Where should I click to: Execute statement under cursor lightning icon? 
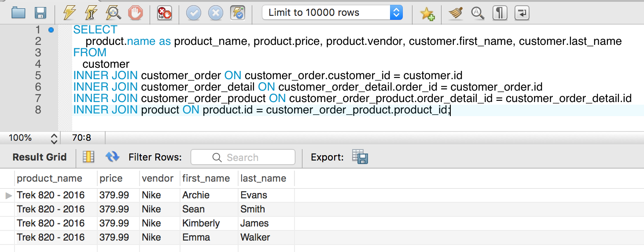(x=91, y=13)
